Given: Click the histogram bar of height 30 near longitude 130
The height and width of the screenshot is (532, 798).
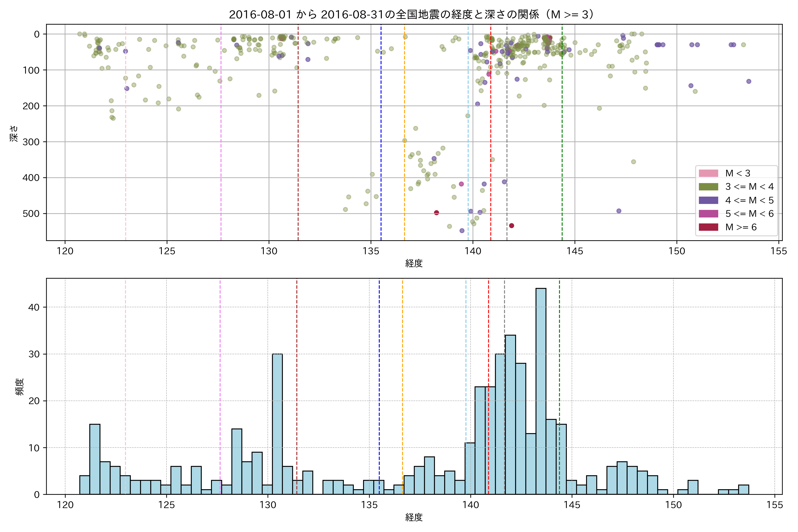Looking at the screenshot, I should coord(277,424).
